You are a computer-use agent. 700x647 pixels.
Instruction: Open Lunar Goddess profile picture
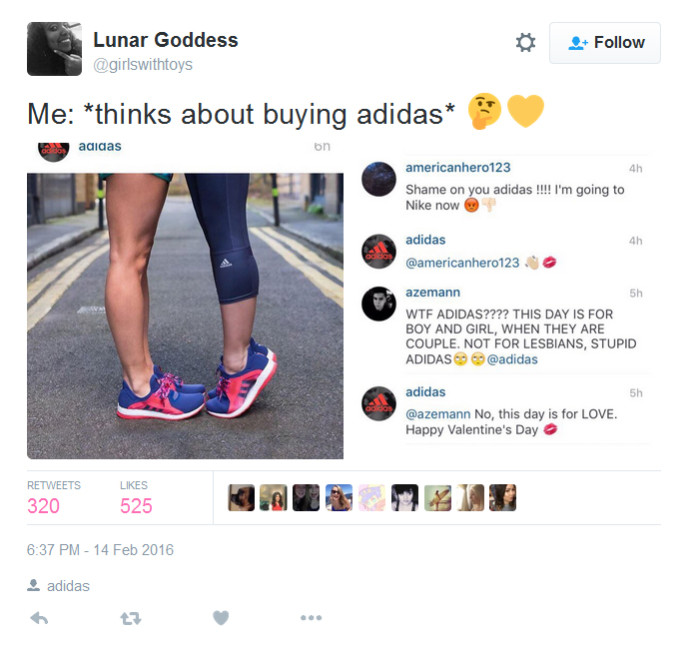click(54, 49)
